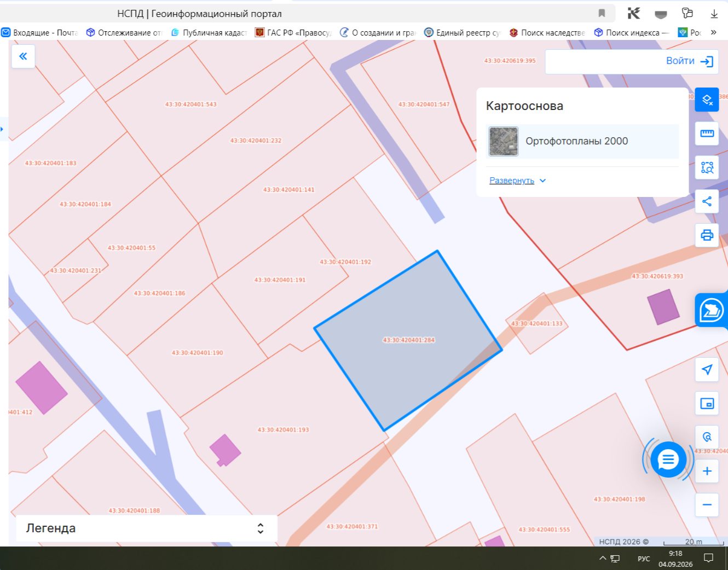Viewport: 728px width, 570px height.
Task: Toggle the overview mini-map icon
Action: pos(707,404)
